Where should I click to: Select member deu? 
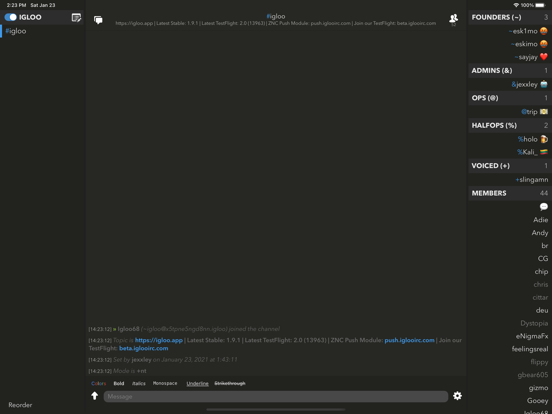[x=542, y=310]
